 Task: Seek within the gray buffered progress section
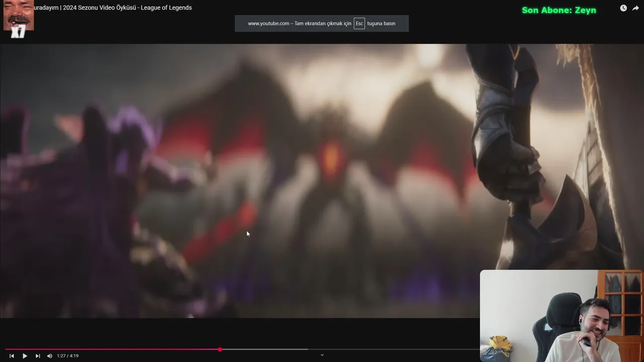click(x=264, y=349)
